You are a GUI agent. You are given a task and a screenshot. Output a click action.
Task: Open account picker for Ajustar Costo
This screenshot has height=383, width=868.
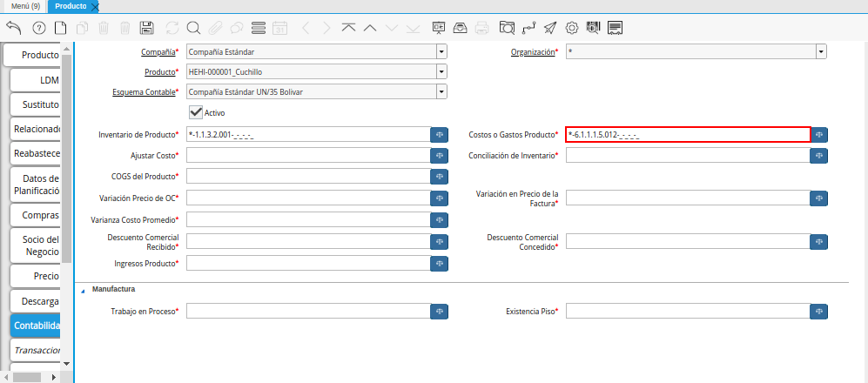click(440, 156)
